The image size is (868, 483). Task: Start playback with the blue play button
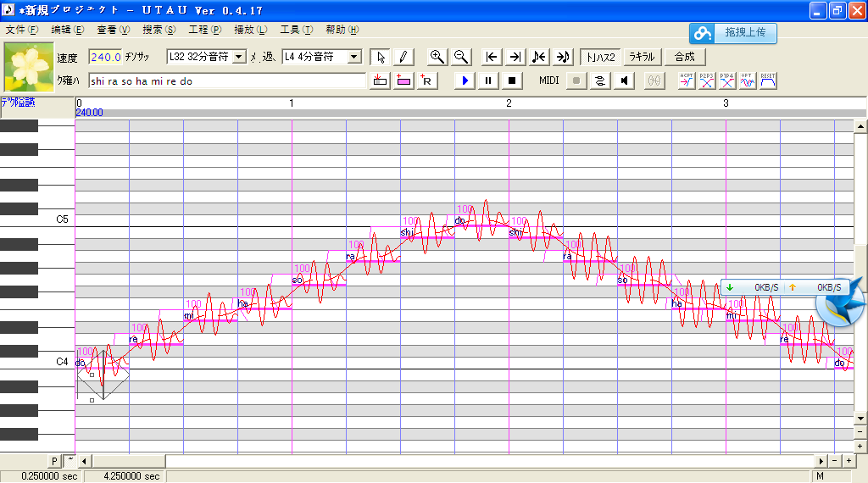click(465, 80)
